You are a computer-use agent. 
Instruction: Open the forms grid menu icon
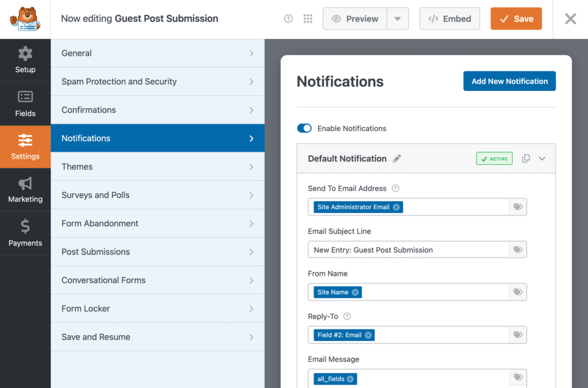[x=308, y=19]
